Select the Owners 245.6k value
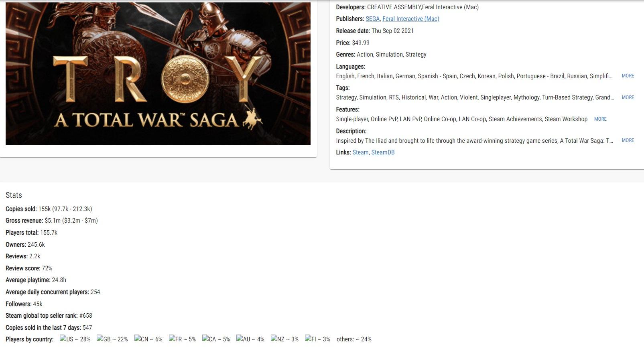The height and width of the screenshot is (351, 644). click(36, 245)
